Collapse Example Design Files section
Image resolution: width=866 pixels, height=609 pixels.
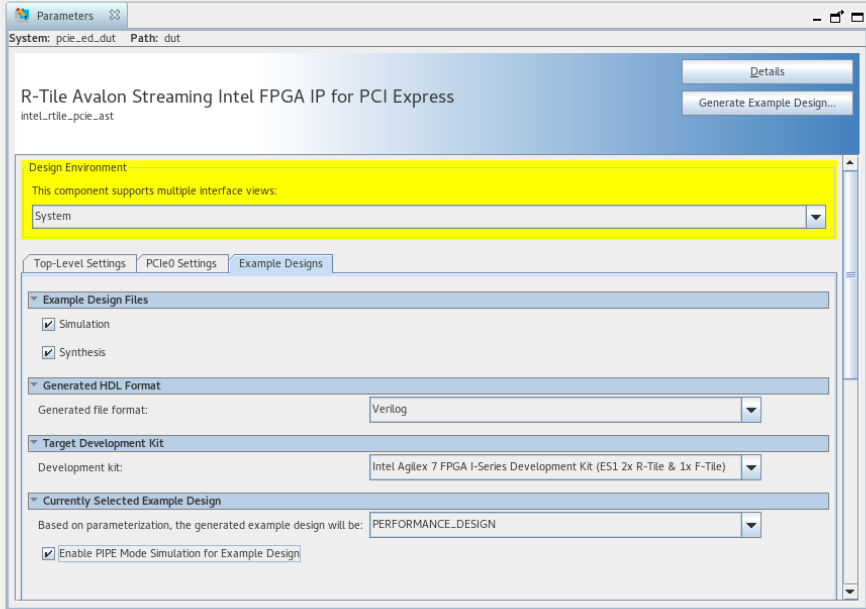click(x=34, y=299)
